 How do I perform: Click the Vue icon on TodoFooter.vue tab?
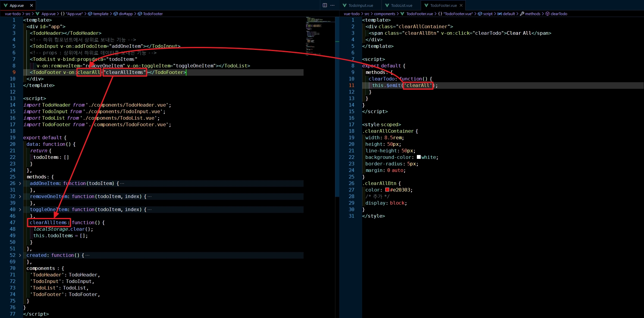[426, 5]
